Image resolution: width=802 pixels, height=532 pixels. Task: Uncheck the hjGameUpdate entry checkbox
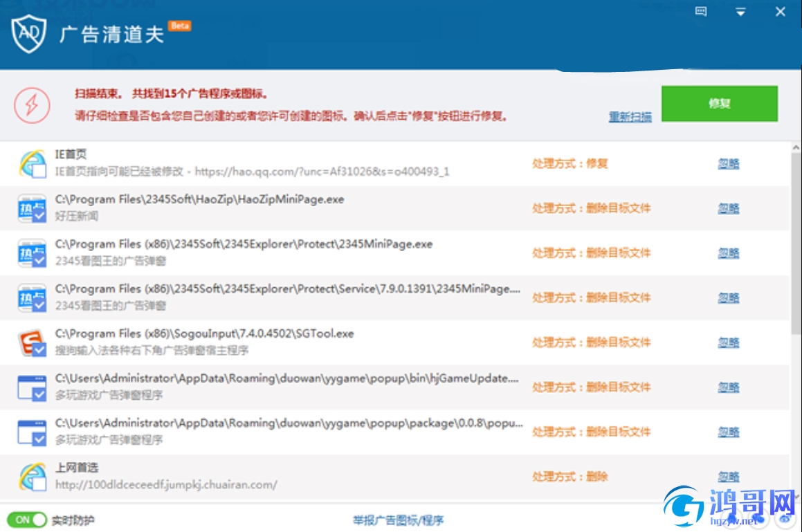[x=39, y=394]
